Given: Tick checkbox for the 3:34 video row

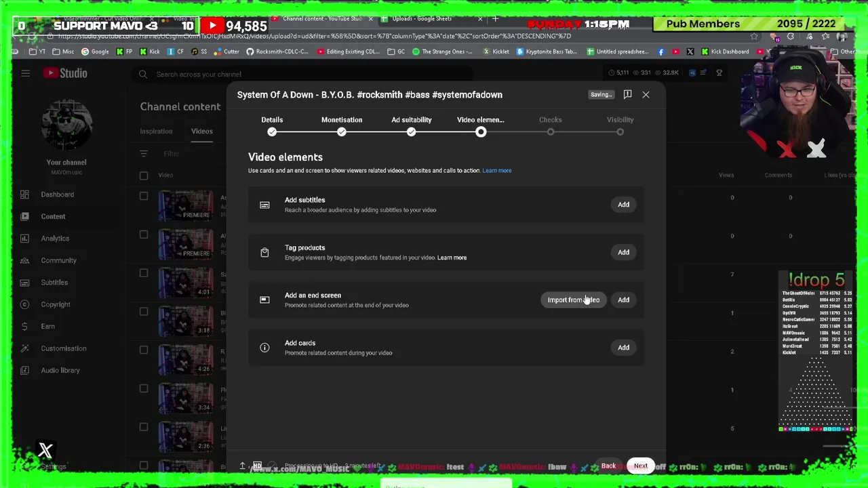Looking at the screenshot, I should click(x=144, y=388).
